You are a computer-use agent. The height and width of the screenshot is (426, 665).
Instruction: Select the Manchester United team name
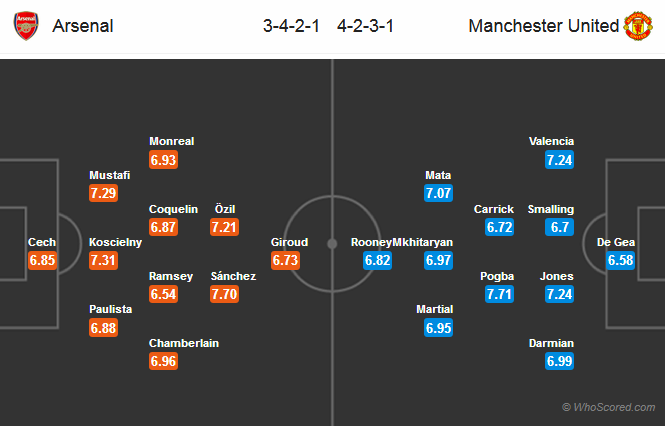pyautogui.click(x=544, y=26)
